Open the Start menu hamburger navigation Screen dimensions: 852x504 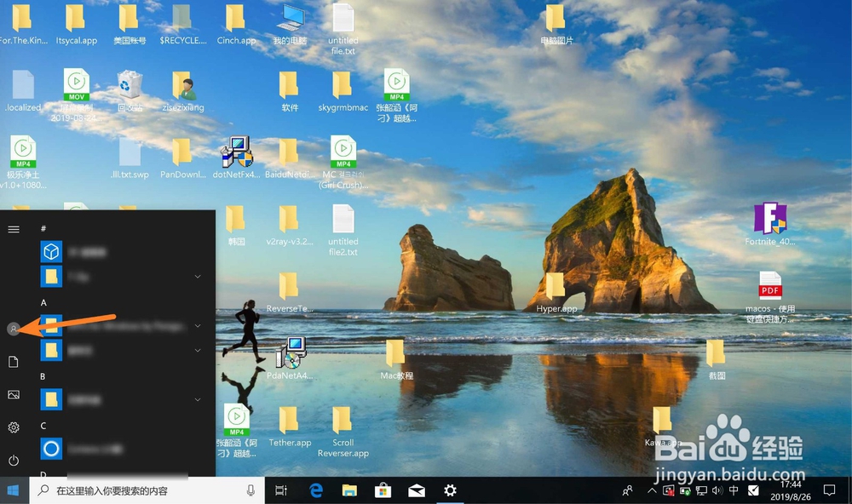tap(13, 229)
